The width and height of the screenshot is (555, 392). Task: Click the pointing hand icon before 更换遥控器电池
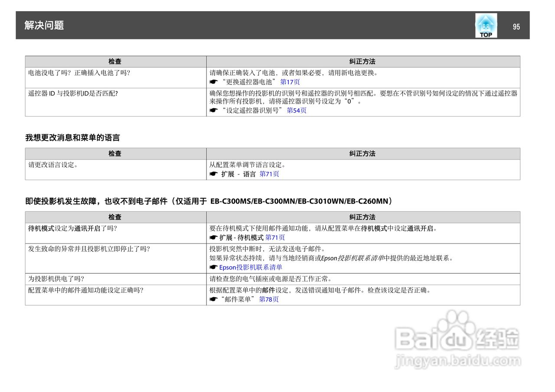(213, 82)
